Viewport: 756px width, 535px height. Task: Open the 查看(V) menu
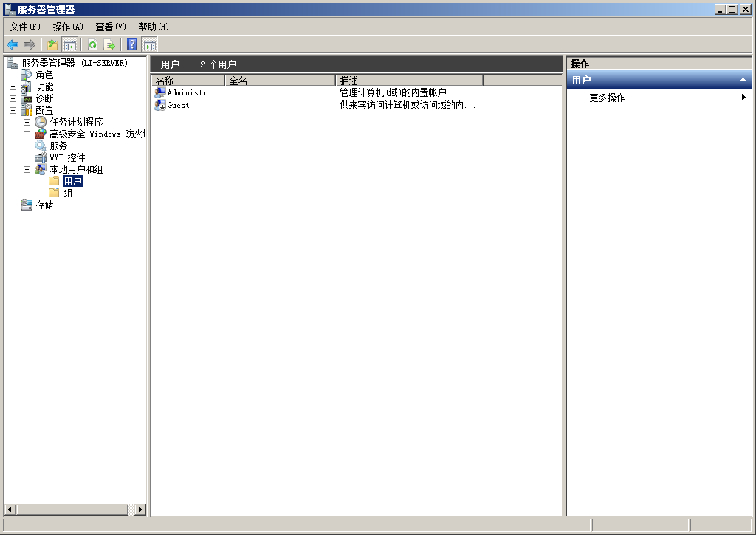pos(111,27)
